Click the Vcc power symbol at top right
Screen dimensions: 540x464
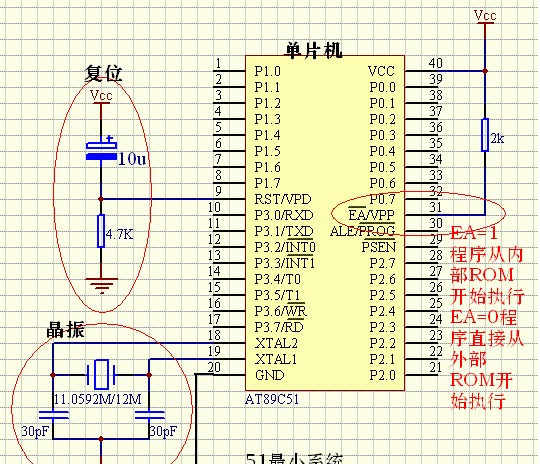(x=485, y=17)
